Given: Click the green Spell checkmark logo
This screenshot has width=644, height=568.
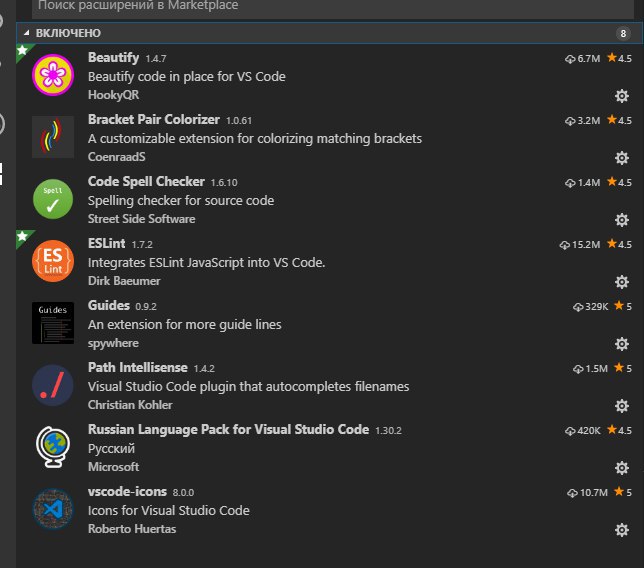Looking at the screenshot, I should tap(53, 199).
